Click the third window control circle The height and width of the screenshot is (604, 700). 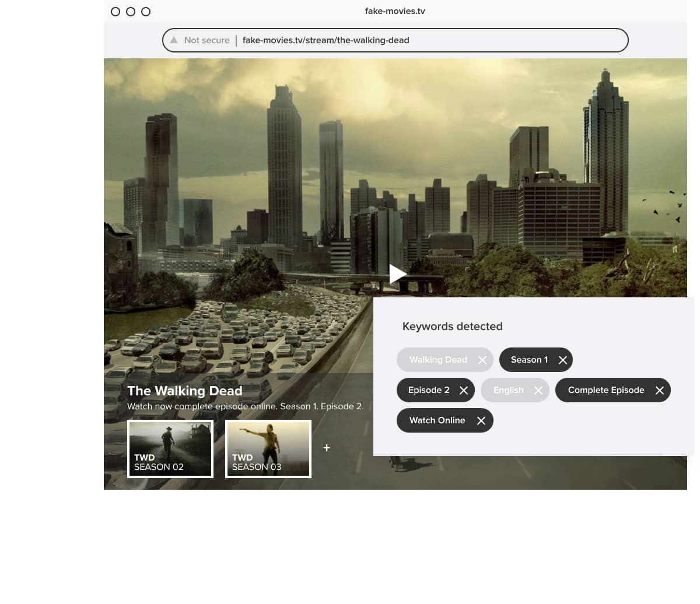[146, 12]
